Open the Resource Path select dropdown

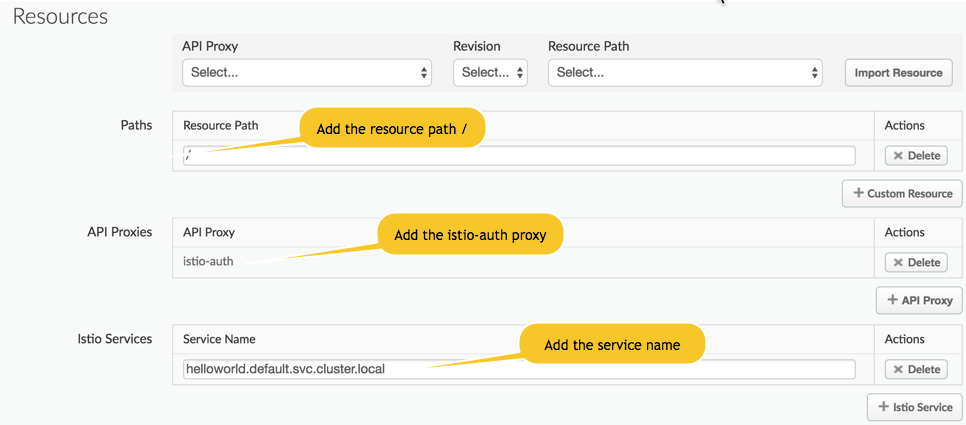click(685, 73)
